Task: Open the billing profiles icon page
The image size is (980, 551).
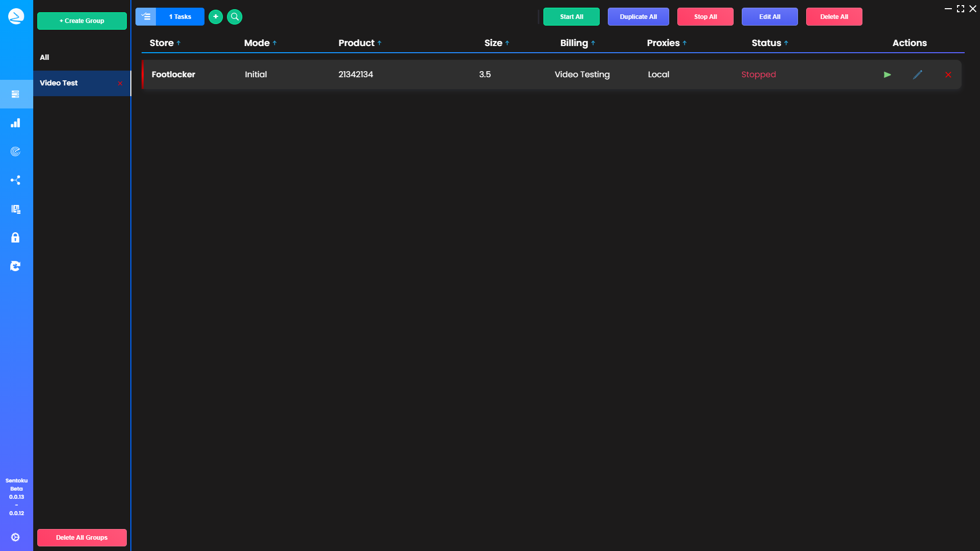Action: pos(15,209)
